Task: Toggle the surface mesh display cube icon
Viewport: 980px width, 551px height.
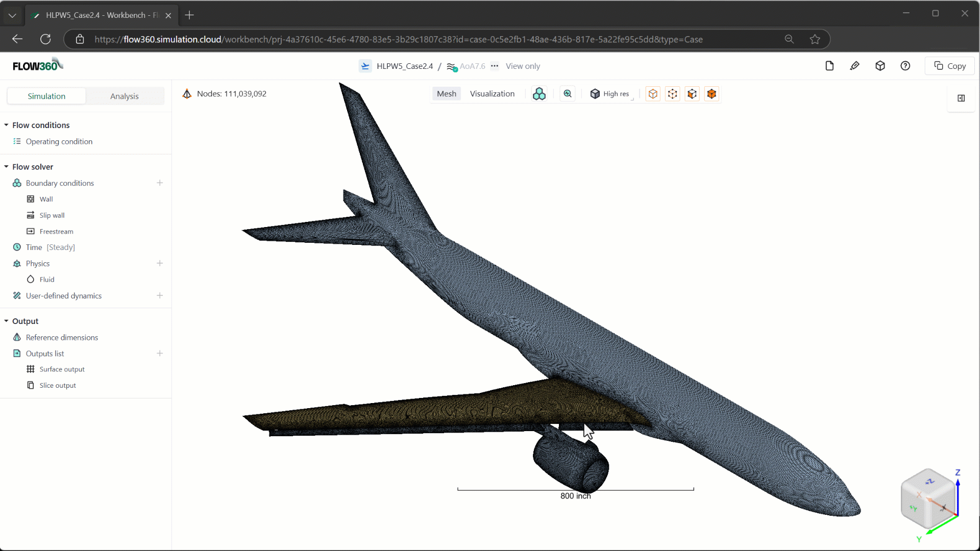Action: point(692,94)
